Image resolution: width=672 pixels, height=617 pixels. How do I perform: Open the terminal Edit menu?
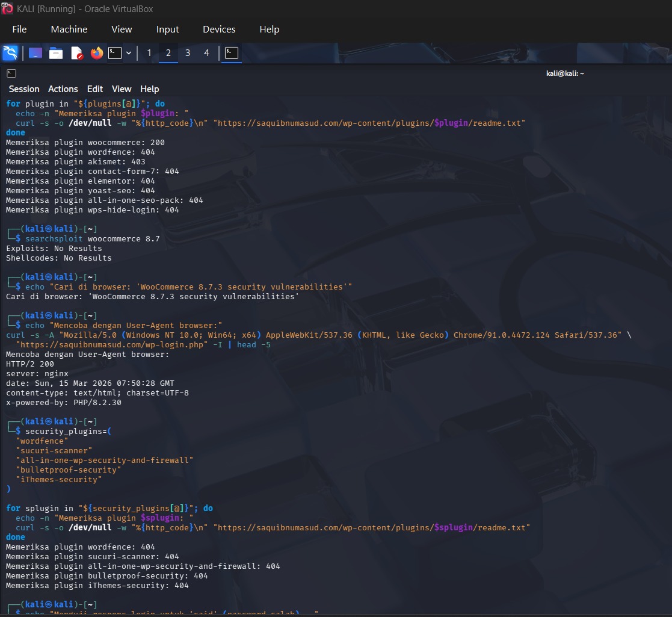pos(95,89)
